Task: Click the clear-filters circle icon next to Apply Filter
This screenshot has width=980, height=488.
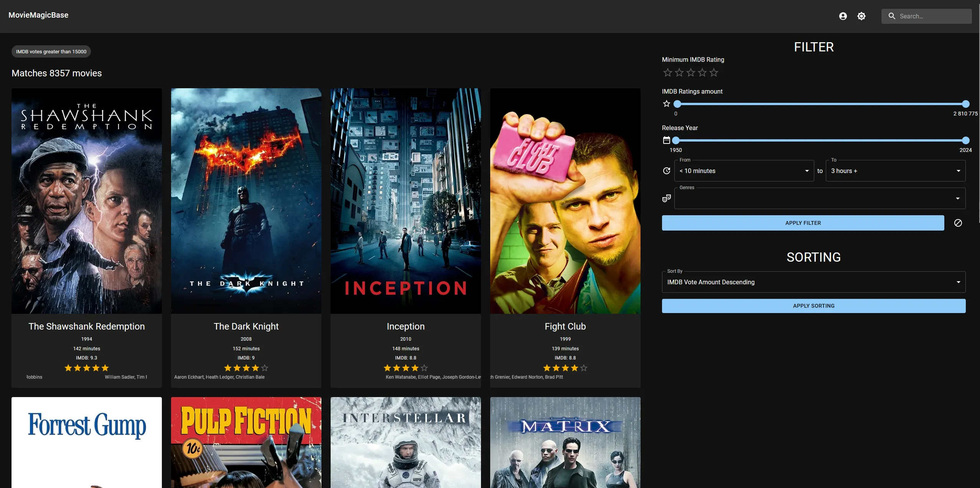Action: (x=958, y=223)
